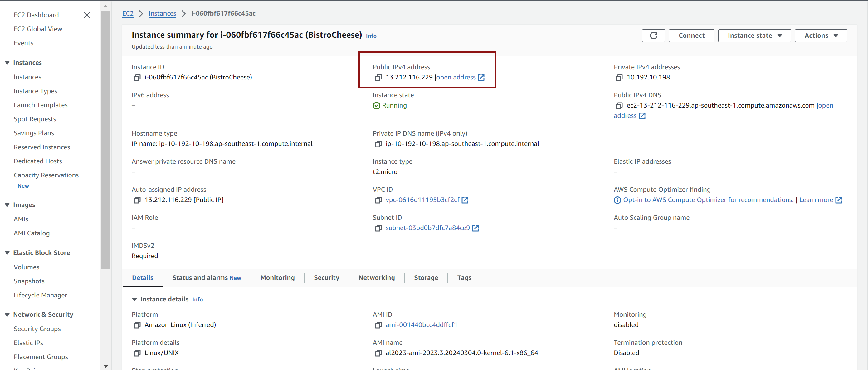Open ami-001440bcc4ddffcf1 link
868x370 pixels.
(x=421, y=325)
